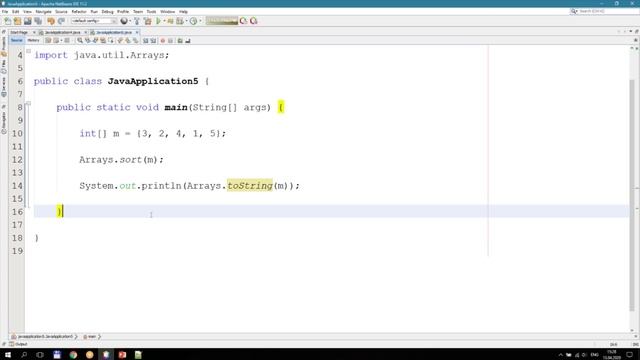Open the Tools menu

tap(151, 11)
